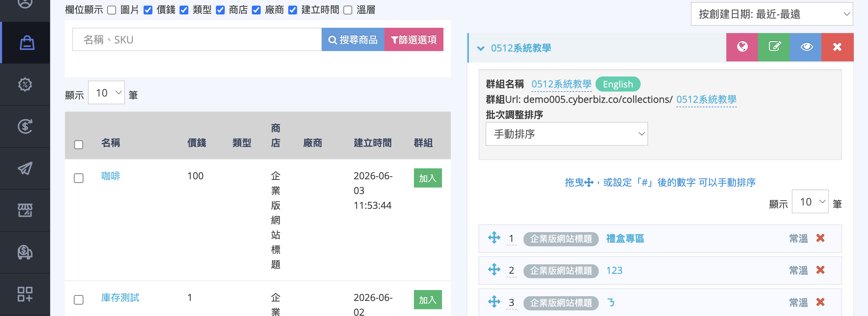Viewport: 868px width, 316px height.
Task: Toggle the 類型 column display checkbox
Action: (184, 10)
